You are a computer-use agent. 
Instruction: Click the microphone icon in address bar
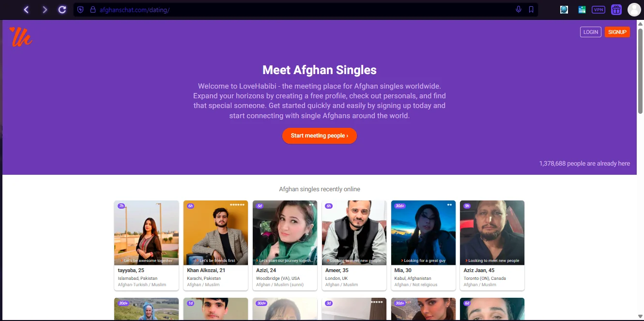click(x=519, y=10)
